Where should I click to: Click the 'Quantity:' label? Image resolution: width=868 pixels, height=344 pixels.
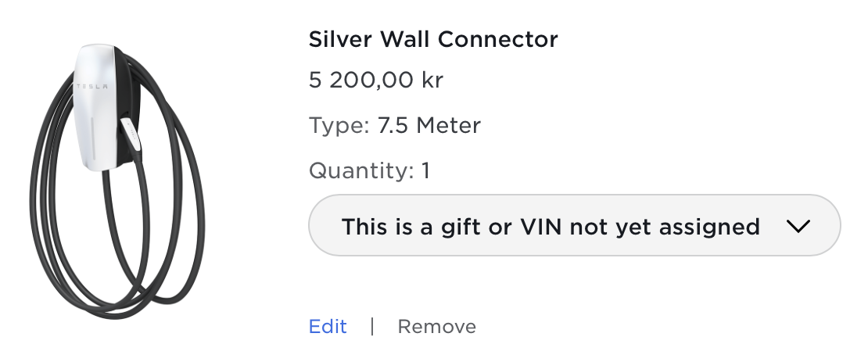[x=360, y=170]
